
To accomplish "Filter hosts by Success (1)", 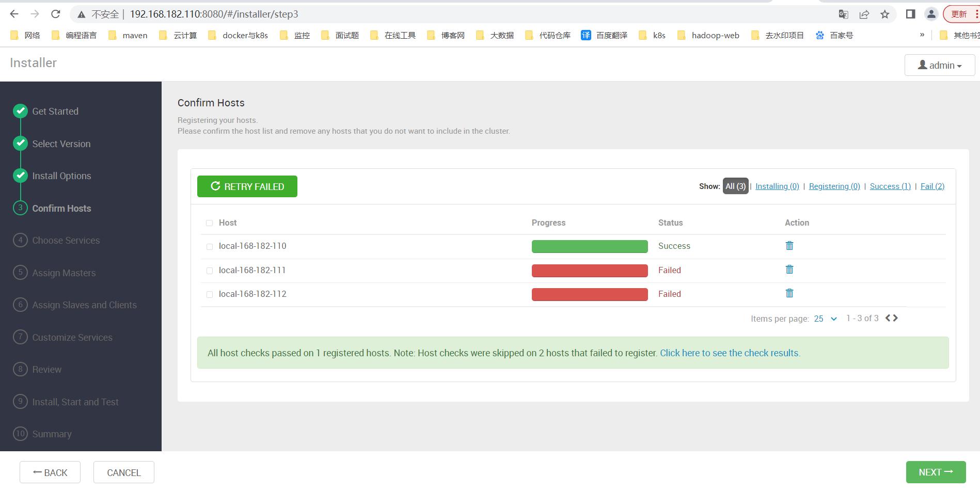I will click(890, 186).
